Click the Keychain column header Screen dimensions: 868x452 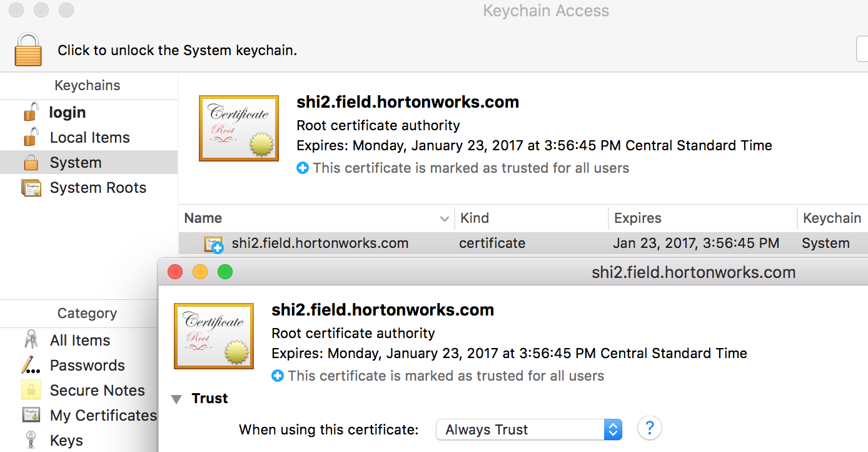[x=832, y=218]
